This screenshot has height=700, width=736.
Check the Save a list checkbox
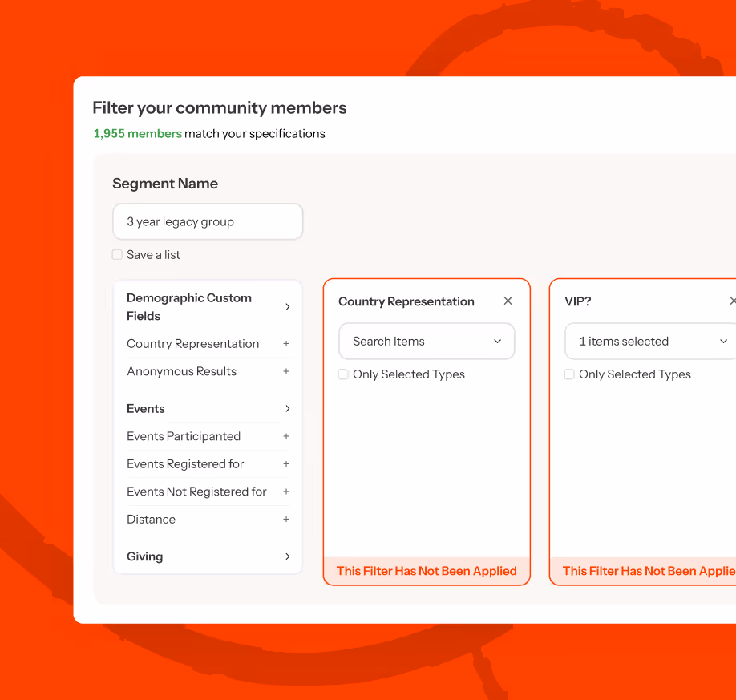[117, 254]
